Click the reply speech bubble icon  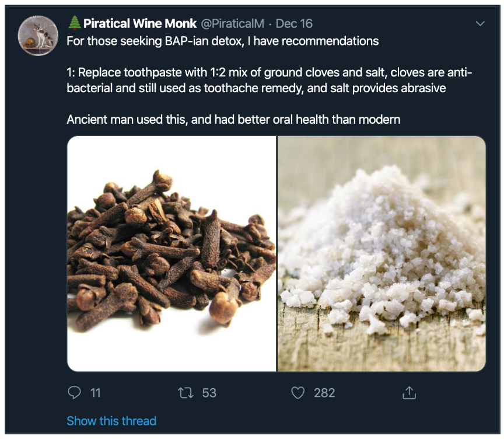[x=74, y=393]
